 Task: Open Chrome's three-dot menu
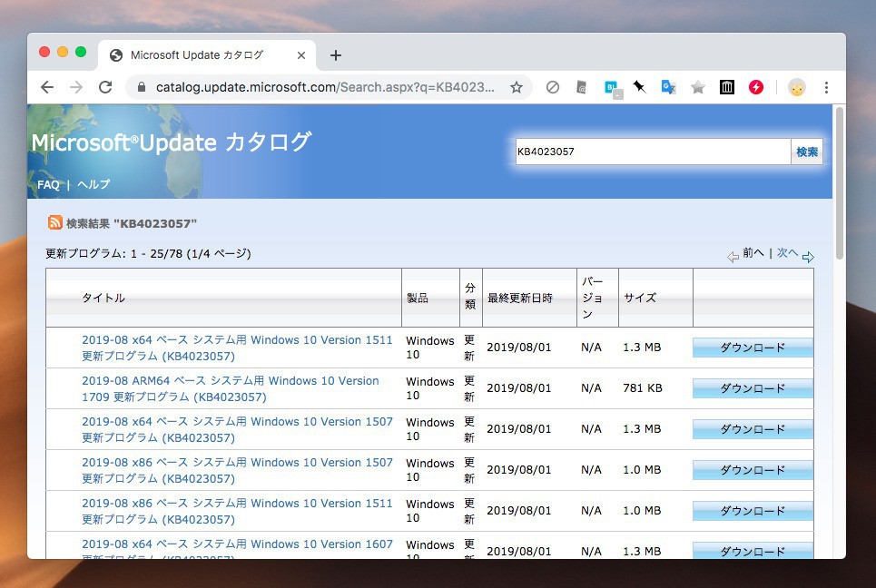[826, 87]
